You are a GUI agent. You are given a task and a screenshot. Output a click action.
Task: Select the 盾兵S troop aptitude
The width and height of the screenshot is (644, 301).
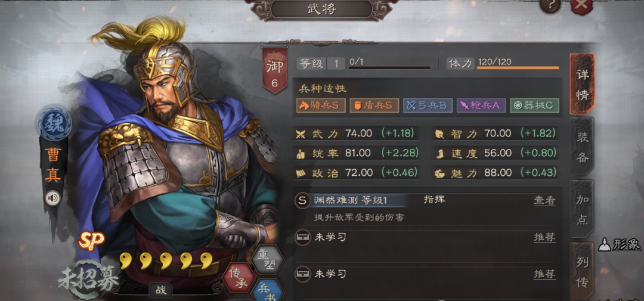pyautogui.click(x=374, y=105)
